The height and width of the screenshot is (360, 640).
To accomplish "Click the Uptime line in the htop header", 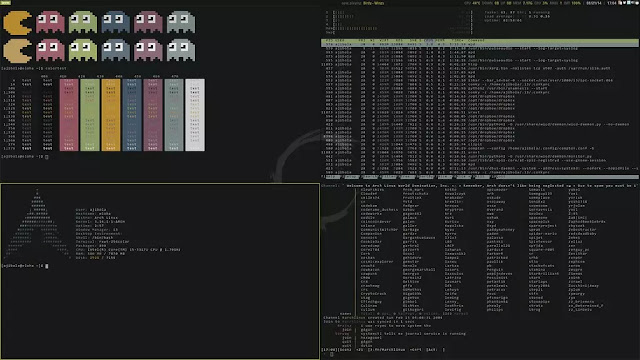I will pyautogui.click(x=503, y=20).
